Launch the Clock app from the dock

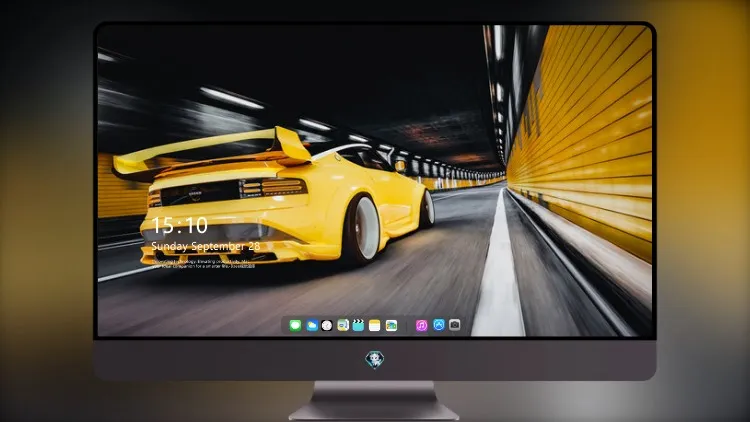click(x=327, y=325)
